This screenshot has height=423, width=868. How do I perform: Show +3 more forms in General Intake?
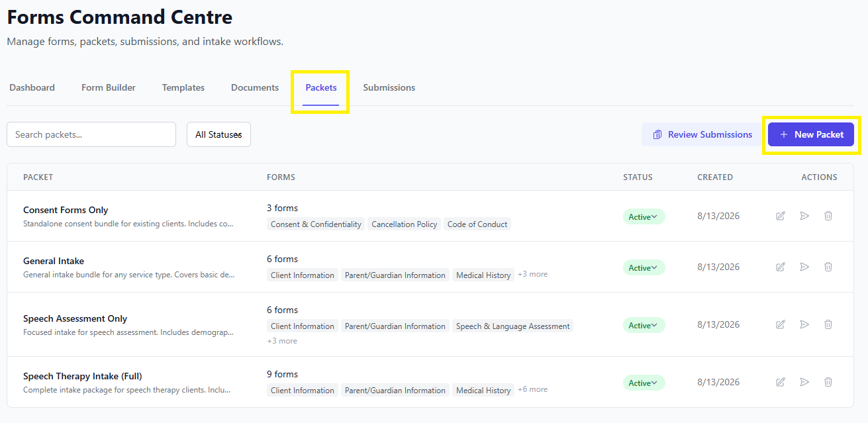pyautogui.click(x=532, y=274)
